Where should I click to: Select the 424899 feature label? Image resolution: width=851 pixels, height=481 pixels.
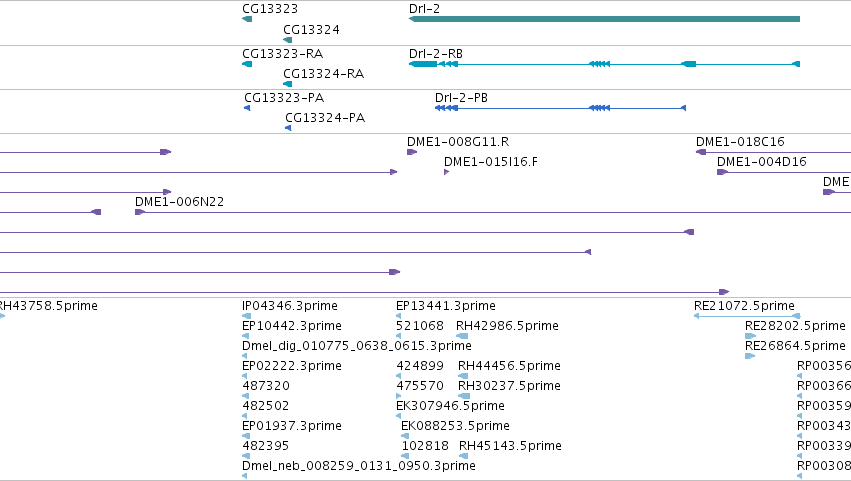click(x=420, y=366)
